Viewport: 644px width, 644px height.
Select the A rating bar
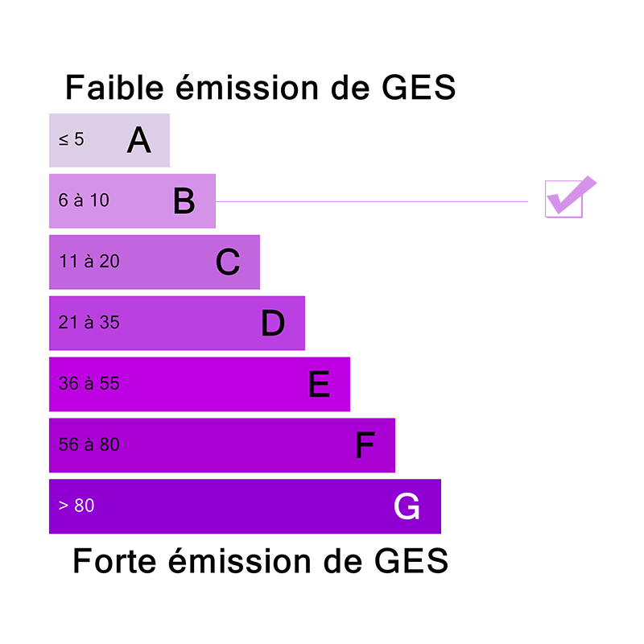click(109, 140)
